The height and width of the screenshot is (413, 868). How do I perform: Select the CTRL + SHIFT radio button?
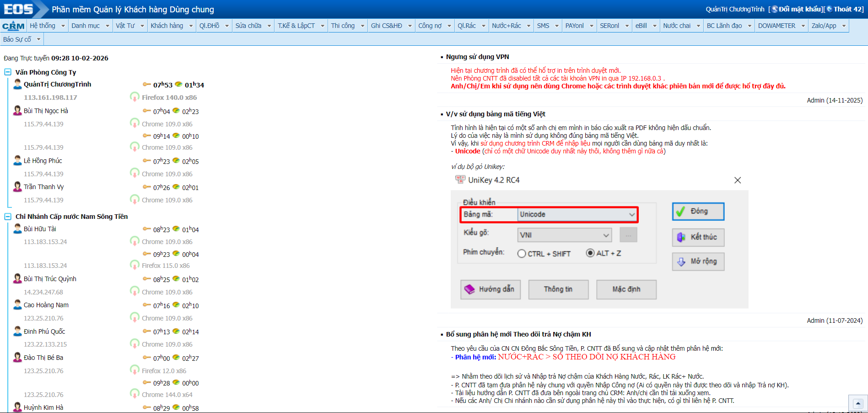click(522, 254)
